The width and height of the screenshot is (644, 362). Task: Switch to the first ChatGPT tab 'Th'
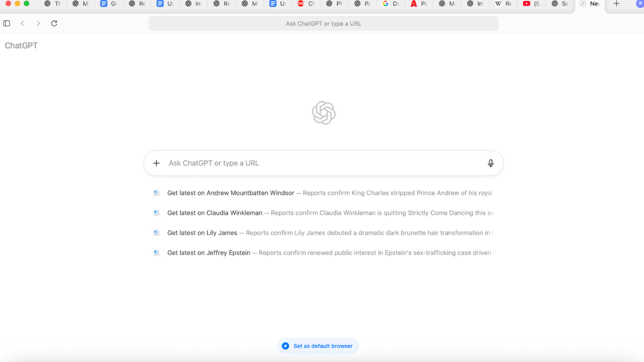[x=52, y=4]
